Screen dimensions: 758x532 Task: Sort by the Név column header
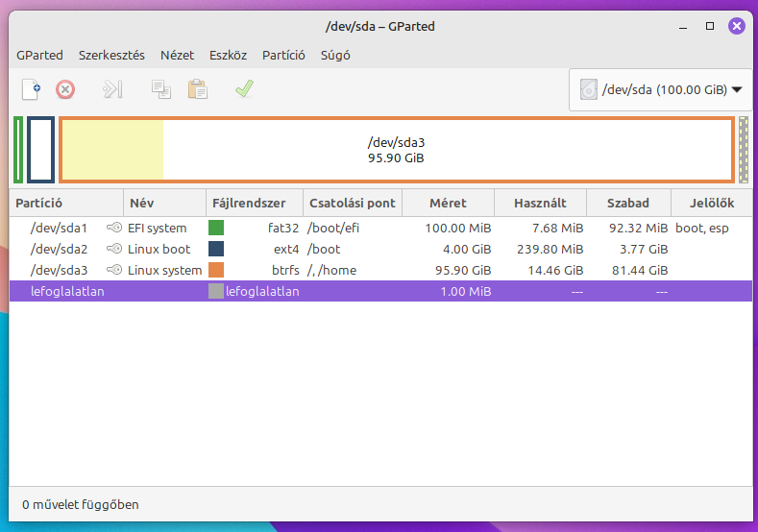tap(165, 203)
